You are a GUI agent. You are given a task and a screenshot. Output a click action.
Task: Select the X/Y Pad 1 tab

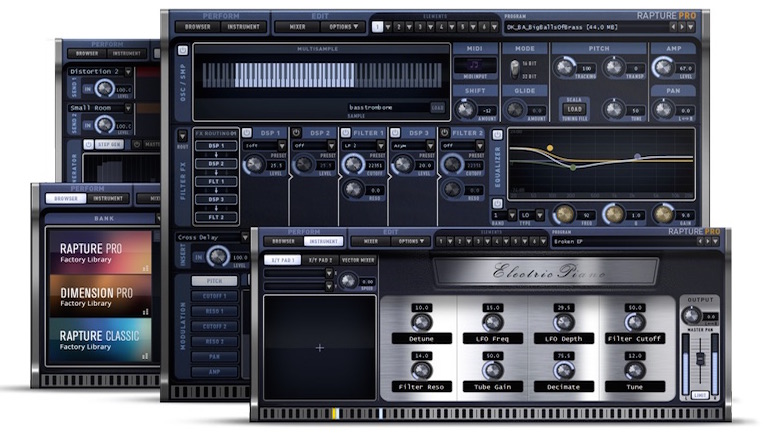pos(283,260)
